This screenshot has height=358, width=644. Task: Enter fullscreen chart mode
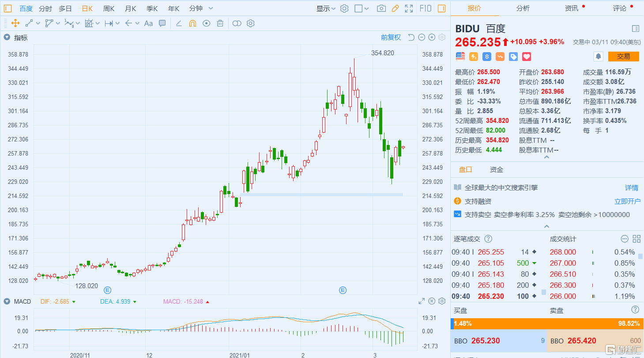409,8
